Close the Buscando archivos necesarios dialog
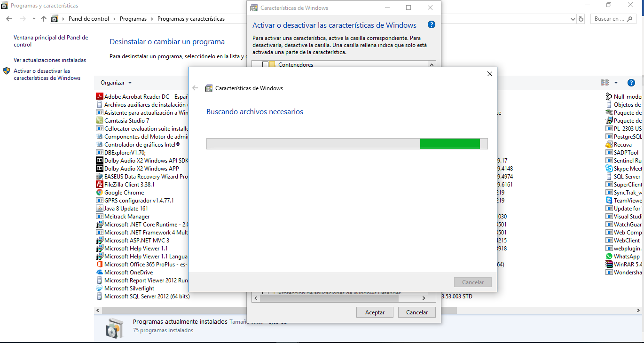This screenshot has height=343, width=644. point(489,74)
